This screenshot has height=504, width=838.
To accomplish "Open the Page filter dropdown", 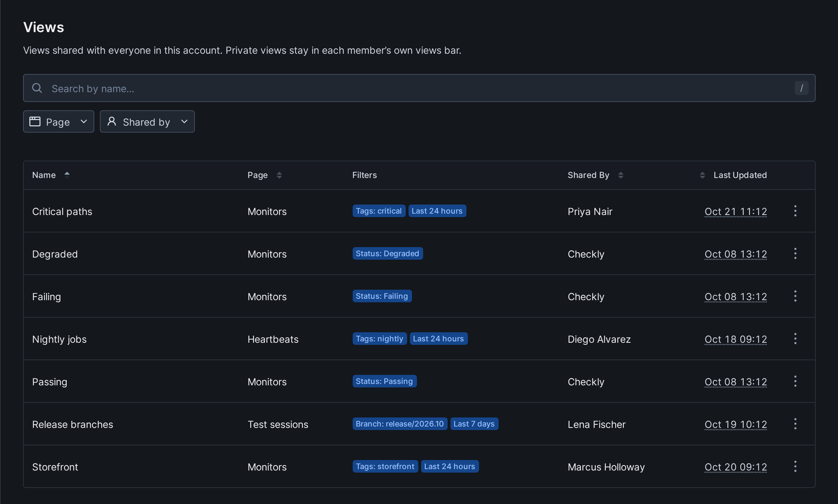I will [59, 121].
